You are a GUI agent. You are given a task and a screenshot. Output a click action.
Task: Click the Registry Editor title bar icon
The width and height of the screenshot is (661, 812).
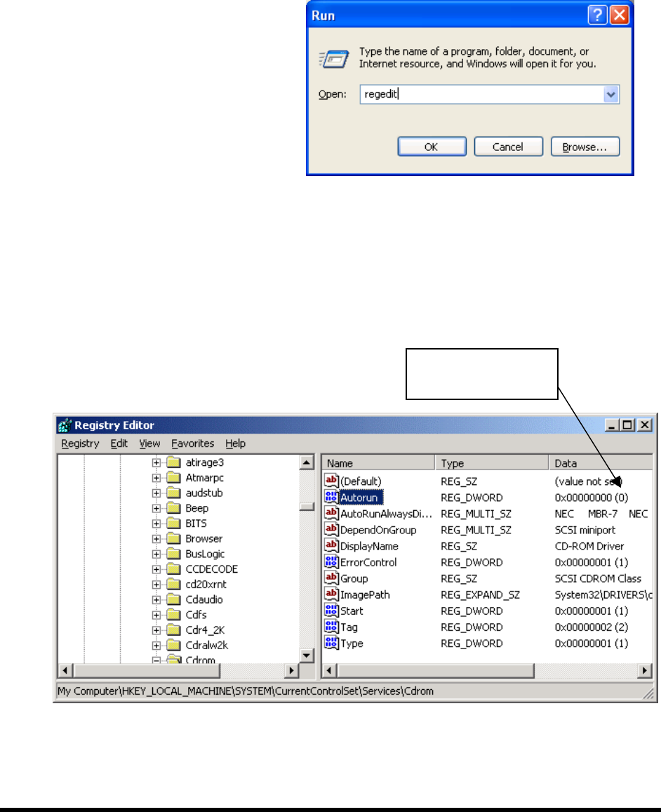pyautogui.click(x=65, y=425)
